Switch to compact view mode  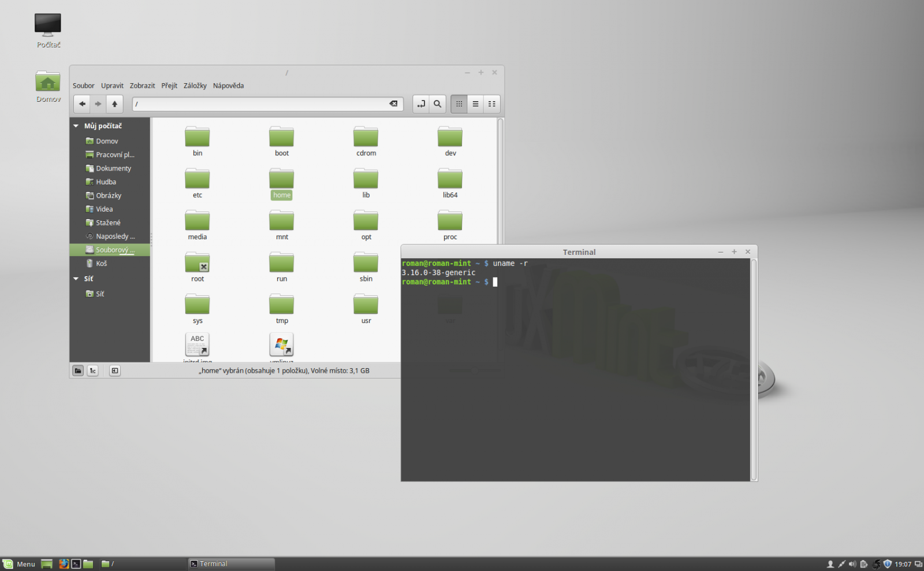click(x=491, y=104)
